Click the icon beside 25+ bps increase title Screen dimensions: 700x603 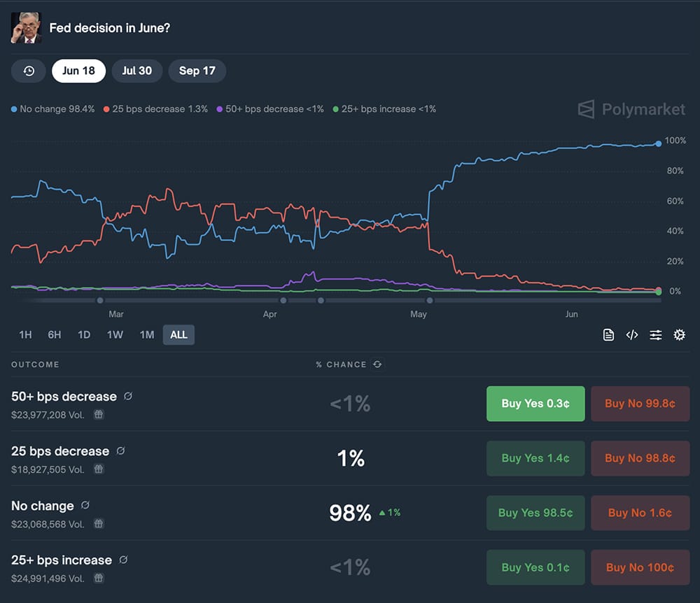[124, 560]
